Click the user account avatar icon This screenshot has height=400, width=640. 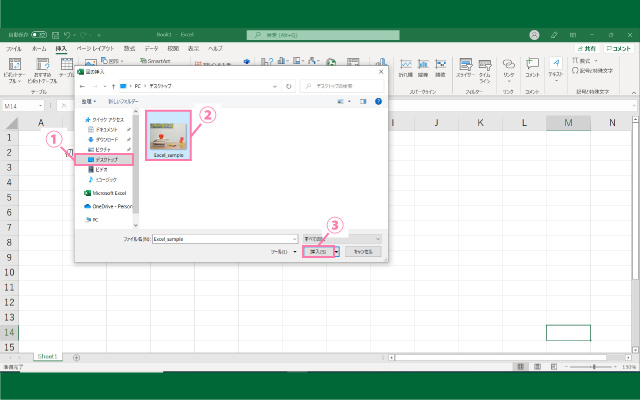click(534, 35)
